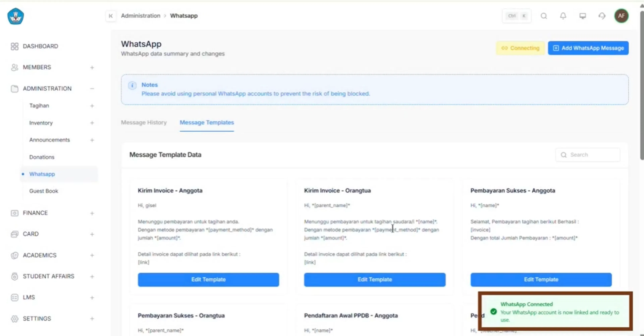Click the Message Template Data heading
This screenshot has height=336, width=644.
pos(165,155)
